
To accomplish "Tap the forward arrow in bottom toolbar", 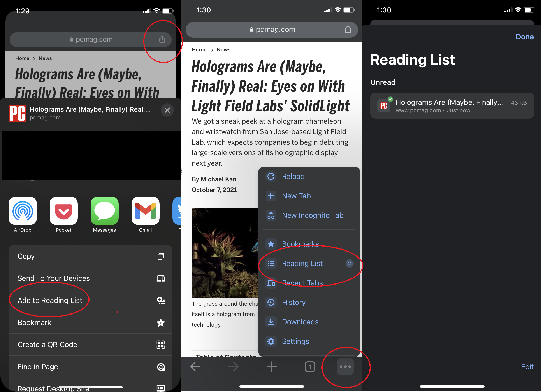I will pos(233,367).
